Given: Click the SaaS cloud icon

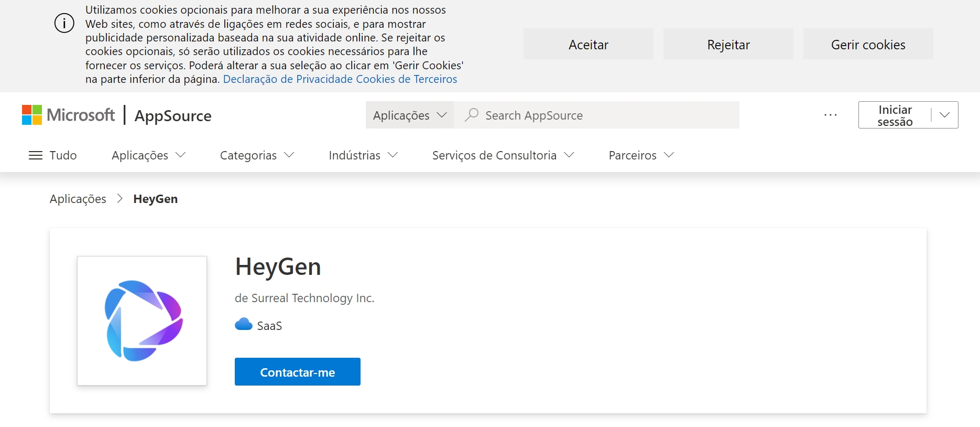Looking at the screenshot, I should (244, 324).
